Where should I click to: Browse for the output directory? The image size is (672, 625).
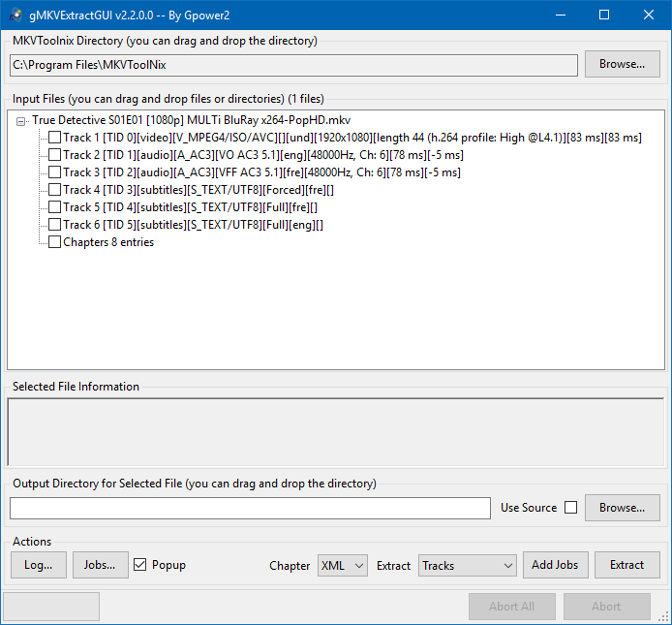click(x=623, y=508)
